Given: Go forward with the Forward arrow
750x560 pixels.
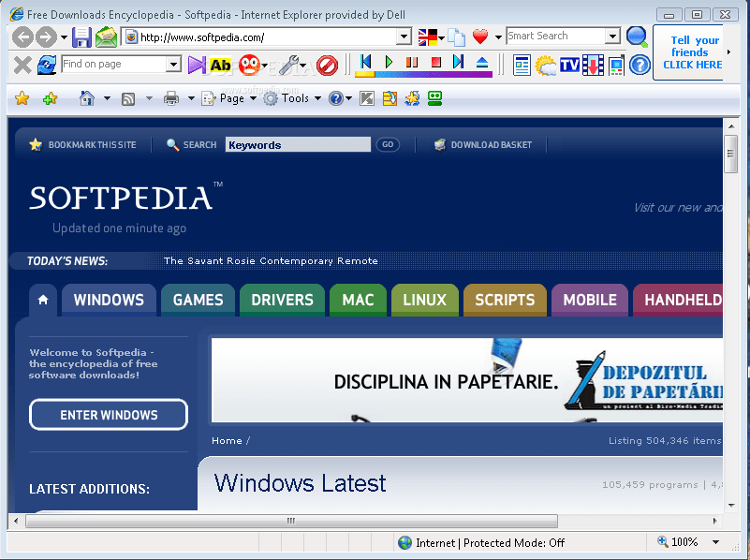Looking at the screenshot, I should (46, 37).
